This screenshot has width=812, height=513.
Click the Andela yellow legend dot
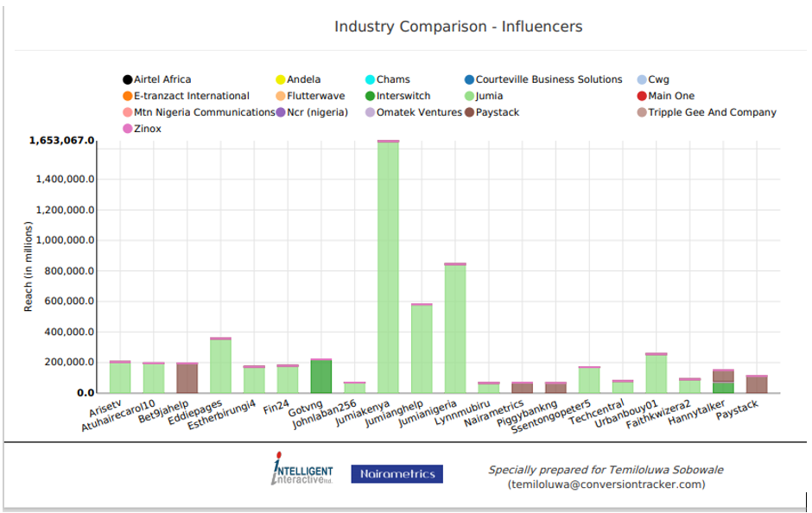281,79
